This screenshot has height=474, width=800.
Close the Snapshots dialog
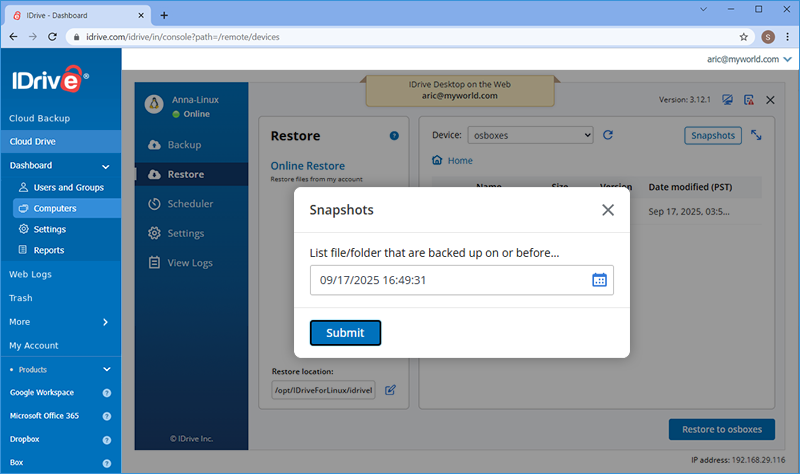tap(607, 210)
